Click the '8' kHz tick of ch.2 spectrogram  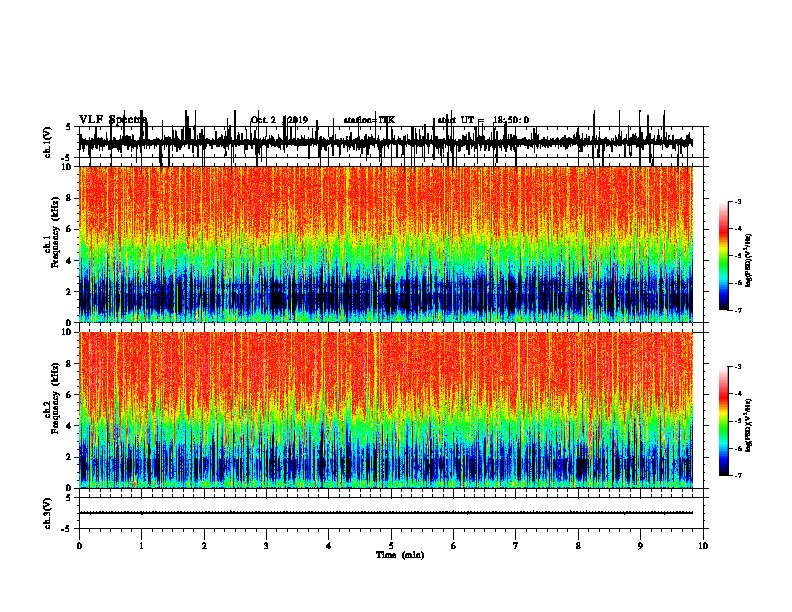70,364
